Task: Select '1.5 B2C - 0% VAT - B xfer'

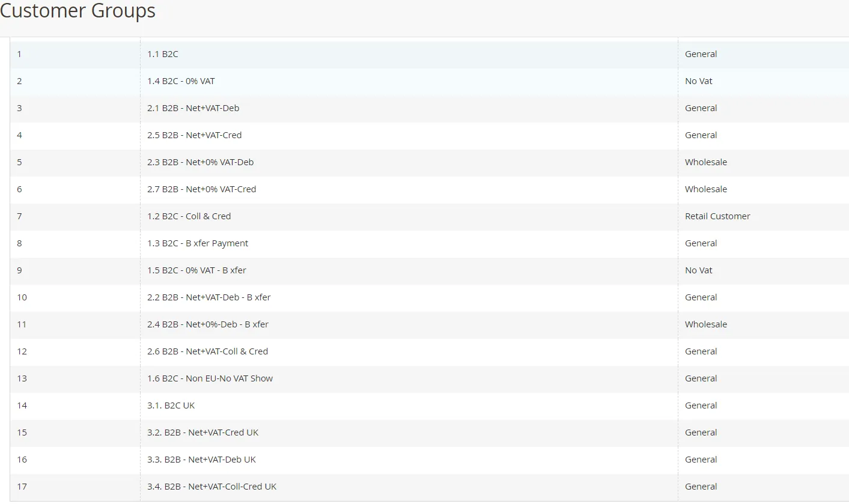Action: tap(196, 270)
